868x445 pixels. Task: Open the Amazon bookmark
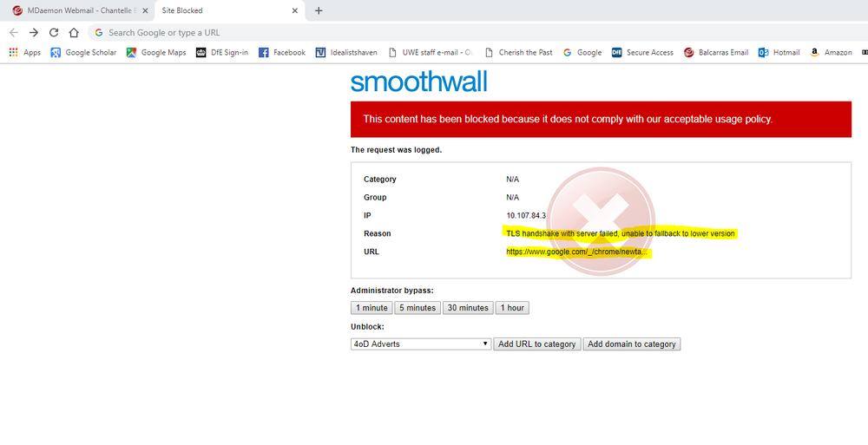pyautogui.click(x=831, y=53)
